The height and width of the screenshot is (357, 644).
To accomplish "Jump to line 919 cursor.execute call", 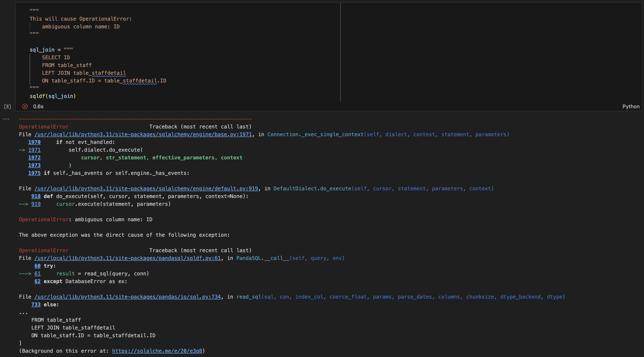I will 36,204.
